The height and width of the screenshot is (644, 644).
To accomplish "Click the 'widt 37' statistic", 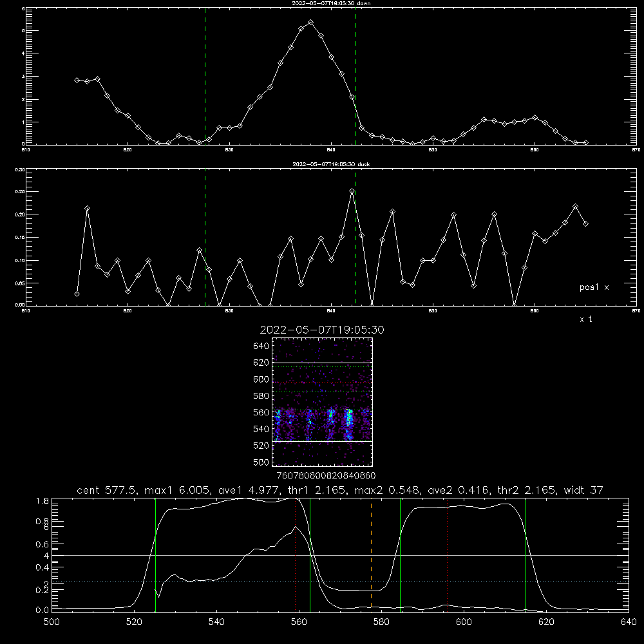I will 583,490.
